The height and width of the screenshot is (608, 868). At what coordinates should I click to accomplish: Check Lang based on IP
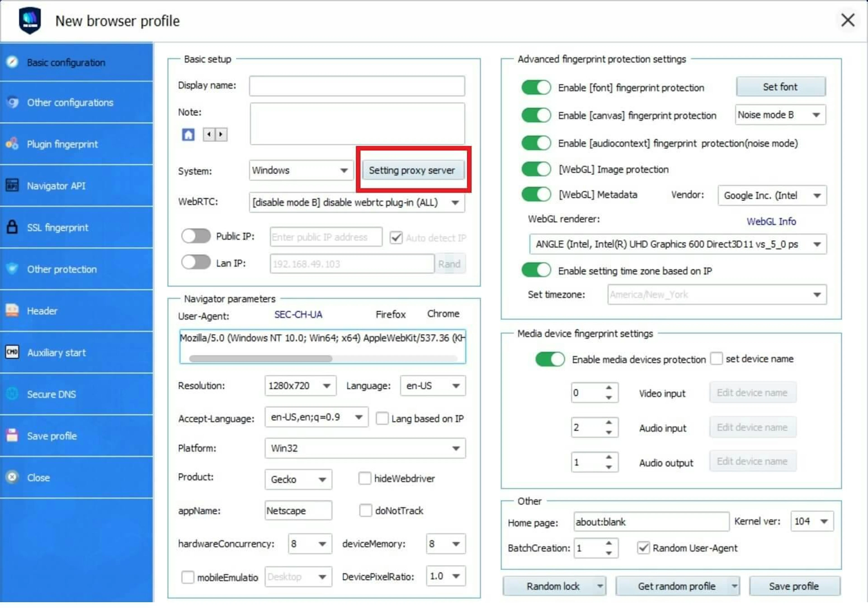pos(382,418)
